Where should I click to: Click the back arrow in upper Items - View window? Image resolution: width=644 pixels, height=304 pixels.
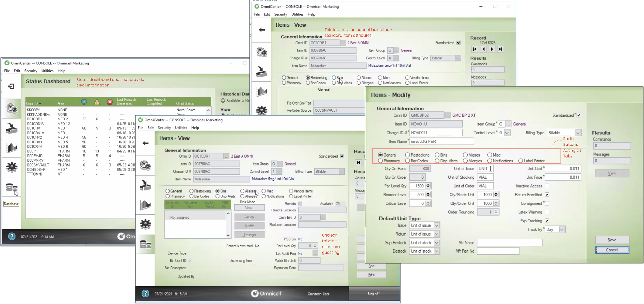point(262,30)
